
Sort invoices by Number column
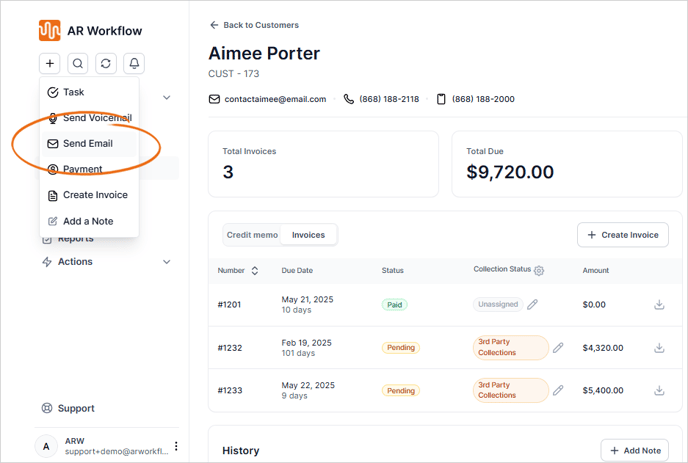[x=255, y=271]
